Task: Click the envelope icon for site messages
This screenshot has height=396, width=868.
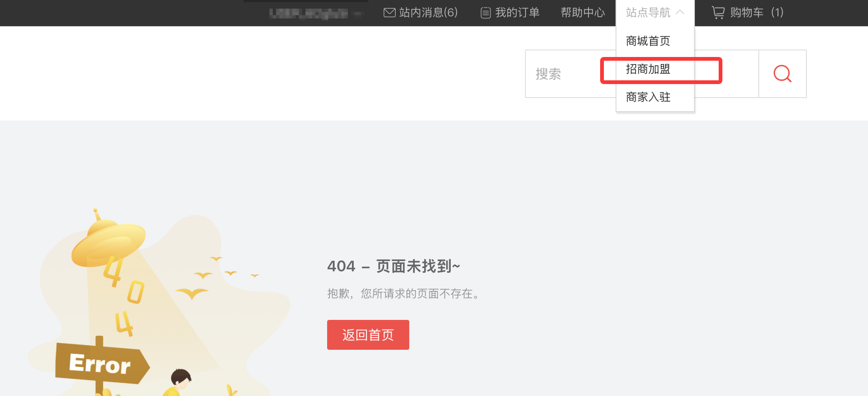Action: [x=389, y=13]
